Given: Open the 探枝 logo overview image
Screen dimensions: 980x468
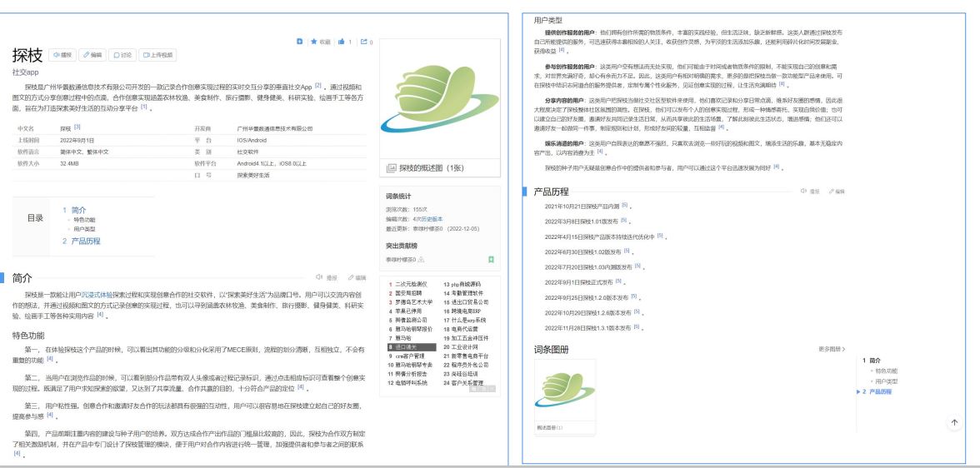Looking at the screenshot, I should (x=439, y=99).
